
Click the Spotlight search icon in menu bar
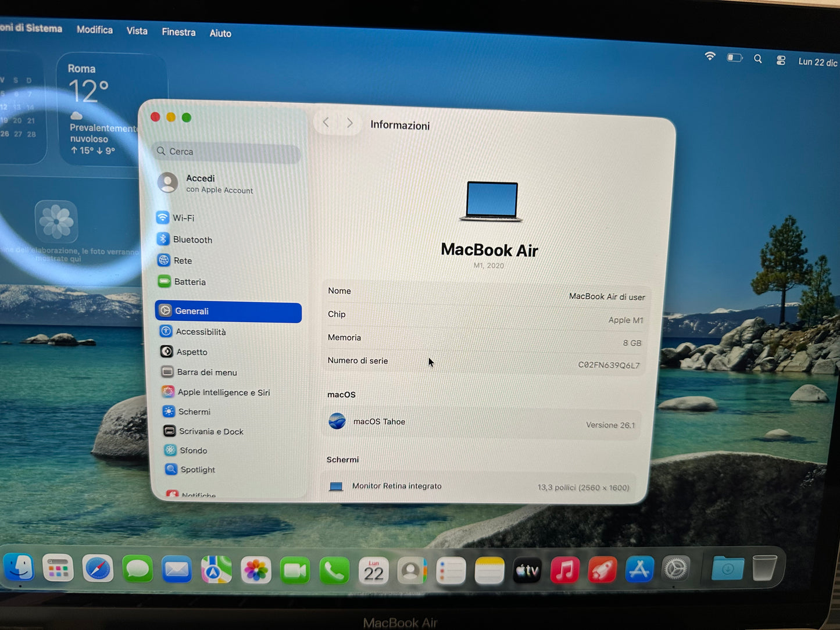click(x=757, y=59)
